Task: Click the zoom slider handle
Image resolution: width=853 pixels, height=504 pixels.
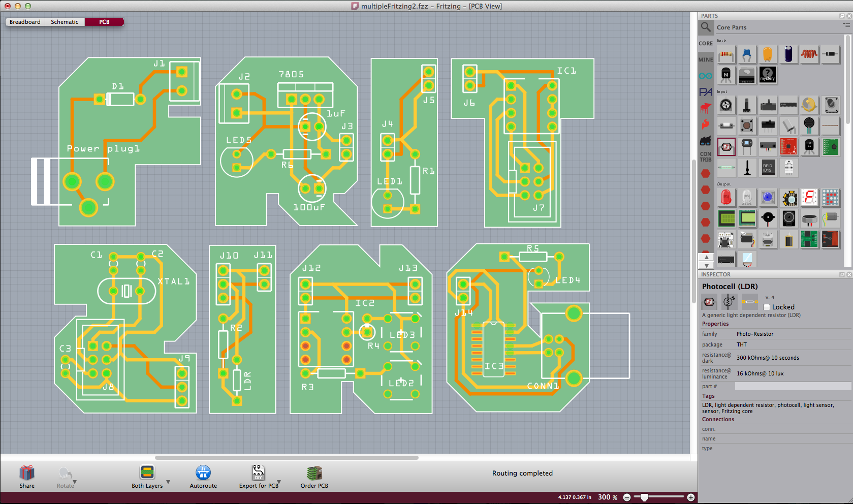Action: [x=644, y=497]
